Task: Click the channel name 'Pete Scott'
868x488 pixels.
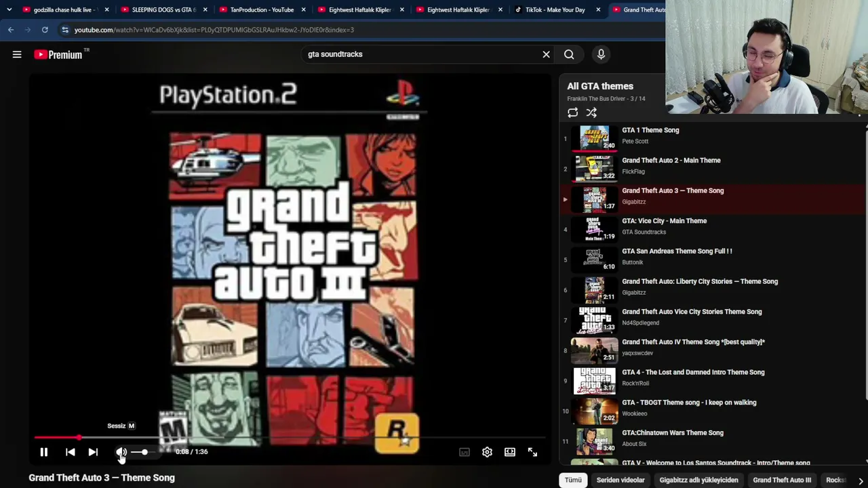Action: [635, 142]
